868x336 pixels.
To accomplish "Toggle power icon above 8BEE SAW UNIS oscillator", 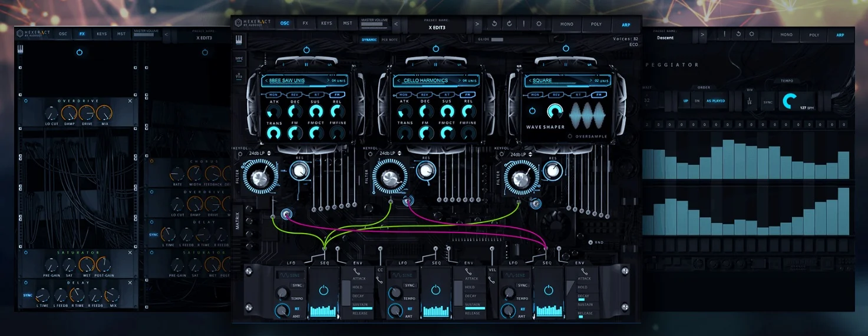I will click(306, 49).
